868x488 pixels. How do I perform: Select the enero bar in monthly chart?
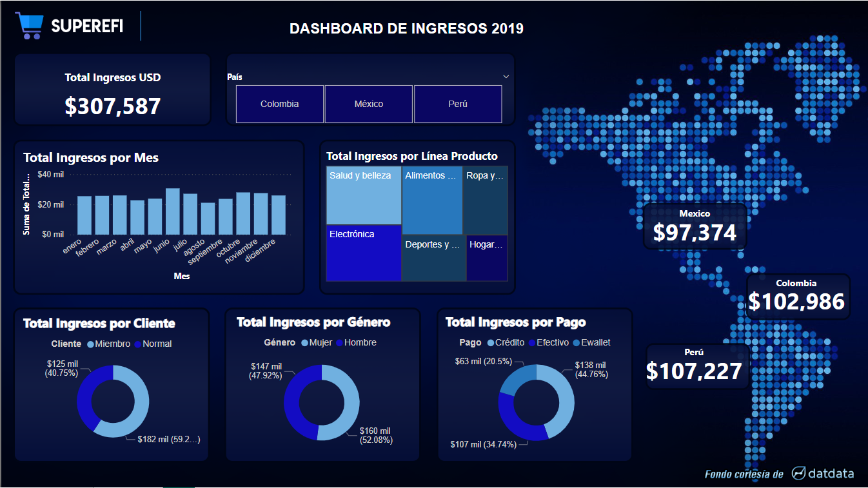[x=84, y=215]
